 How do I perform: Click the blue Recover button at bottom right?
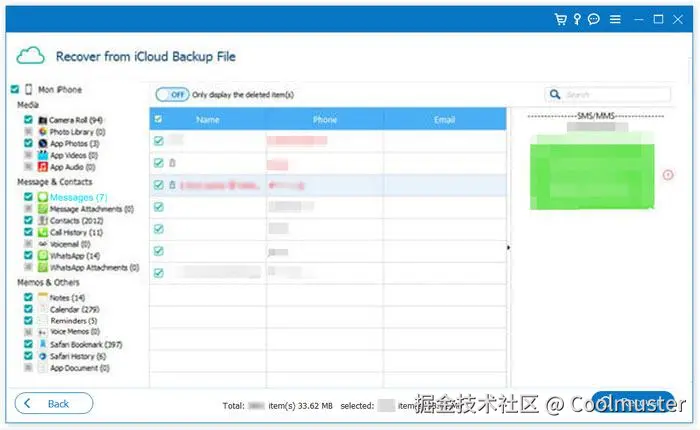point(633,402)
